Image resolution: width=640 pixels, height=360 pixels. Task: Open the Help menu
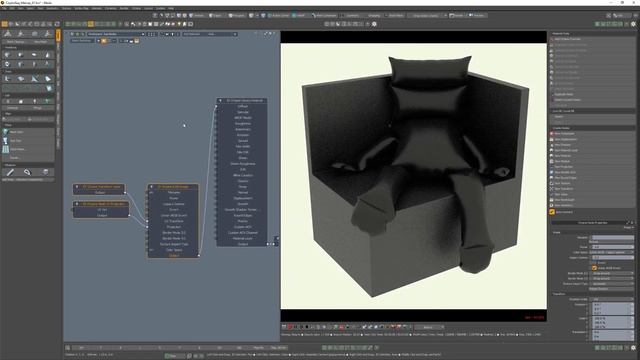(x=171, y=8)
